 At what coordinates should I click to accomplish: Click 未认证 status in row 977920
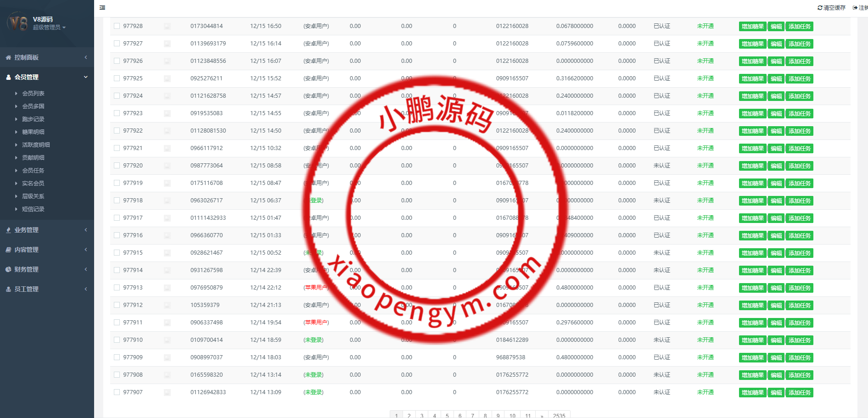point(662,166)
